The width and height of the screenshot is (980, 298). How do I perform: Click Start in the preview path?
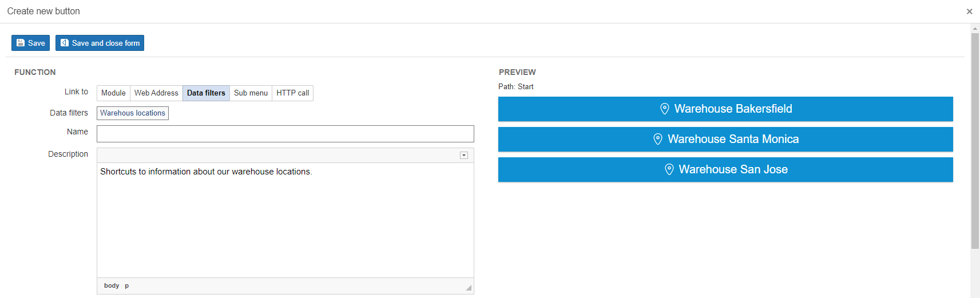coord(525,87)
